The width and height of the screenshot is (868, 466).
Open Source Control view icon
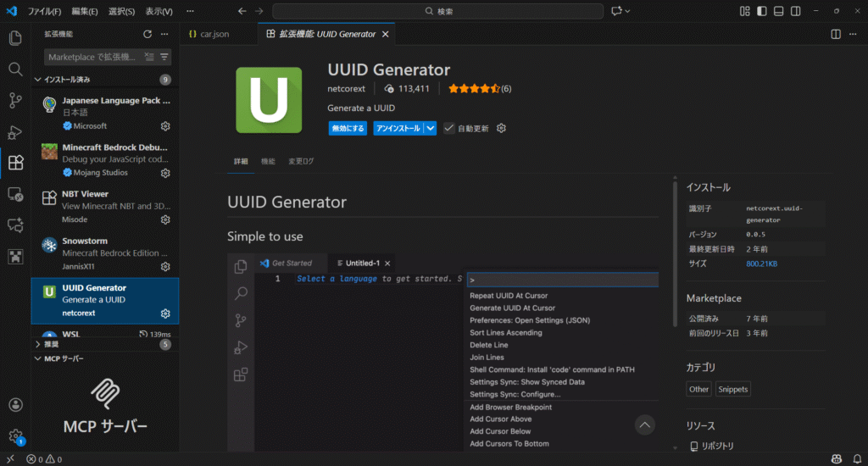point(15,101)
